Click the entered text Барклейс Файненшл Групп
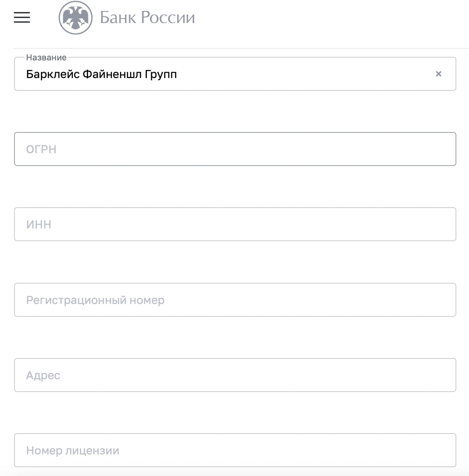This screenshot has height=476, width=469. tap(101, 75)
